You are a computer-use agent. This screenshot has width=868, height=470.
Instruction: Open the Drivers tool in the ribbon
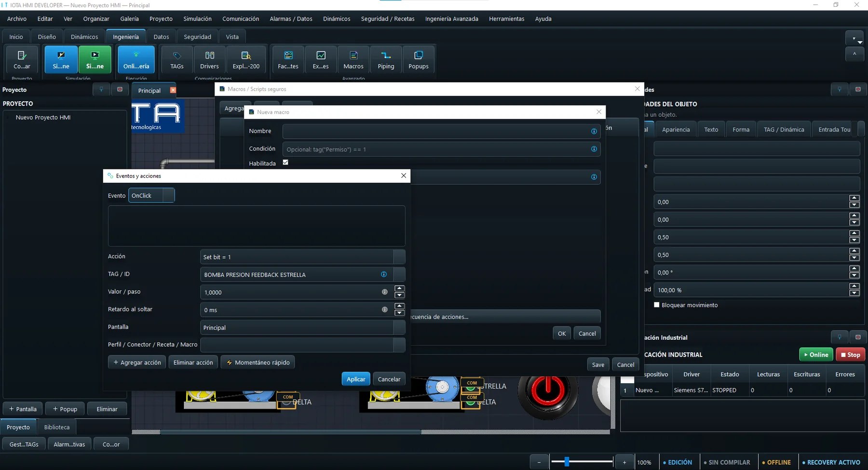tap(209, 59)
